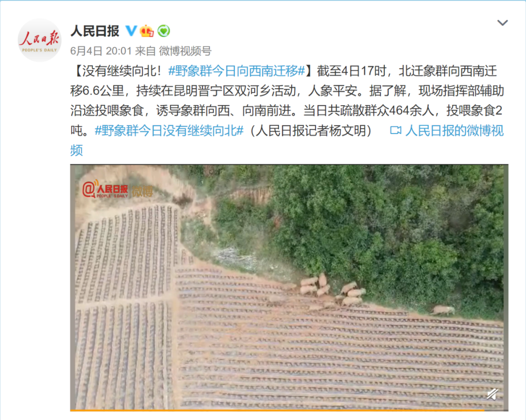Open the 微博视频号 source link
Screen dimensions: 526x420
coord(185,51)
